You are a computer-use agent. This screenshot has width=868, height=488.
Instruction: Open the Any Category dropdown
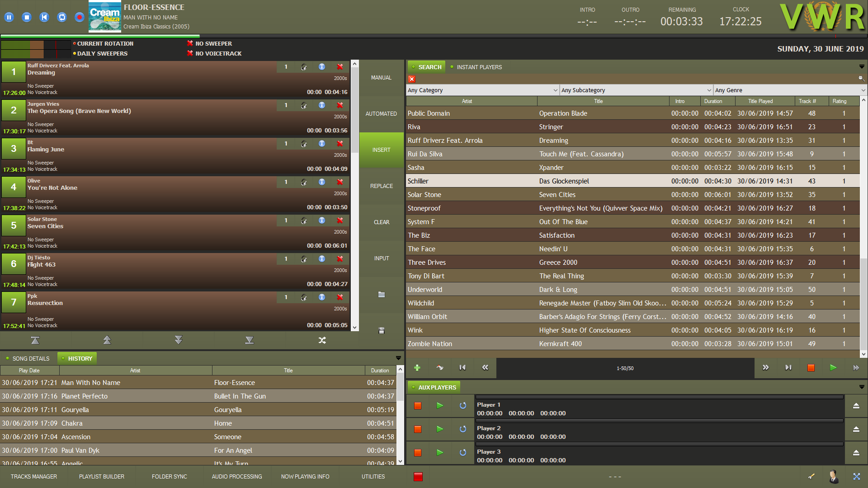483,90
